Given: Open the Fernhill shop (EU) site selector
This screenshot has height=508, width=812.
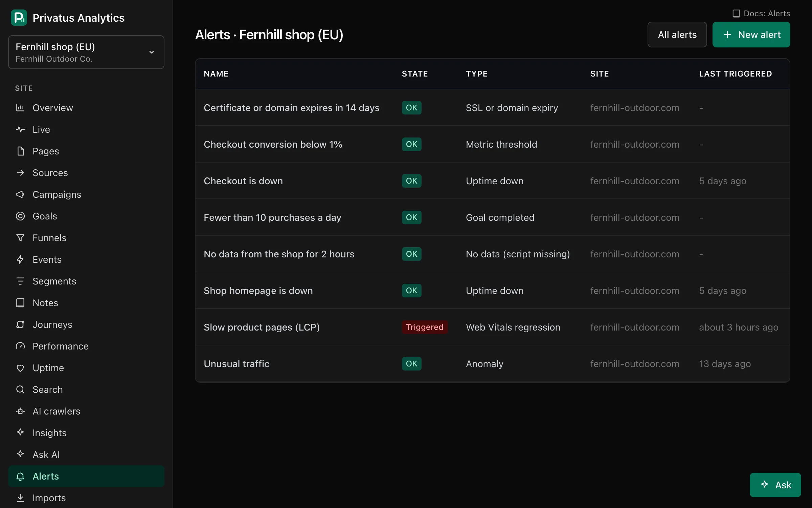Looking at the screenshot, I should point(86,52).
